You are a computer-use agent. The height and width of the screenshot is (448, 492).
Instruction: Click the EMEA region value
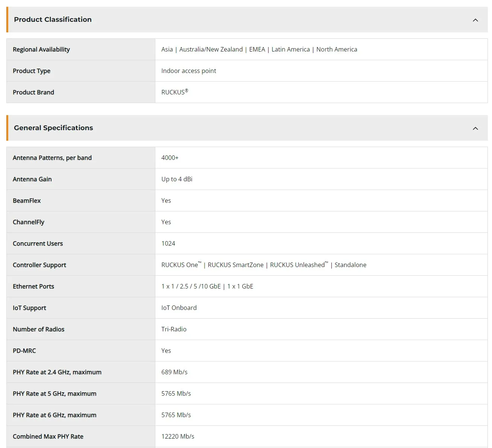pos(257,49)
